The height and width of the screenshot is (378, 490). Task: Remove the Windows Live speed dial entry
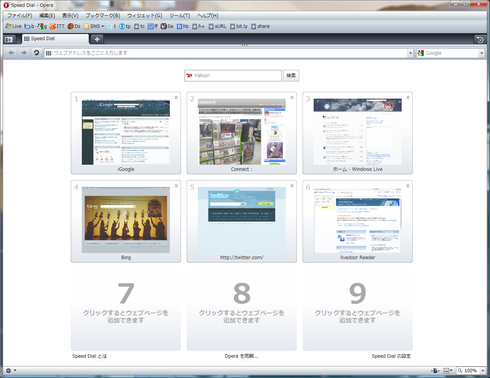click(x=408, y=97)
